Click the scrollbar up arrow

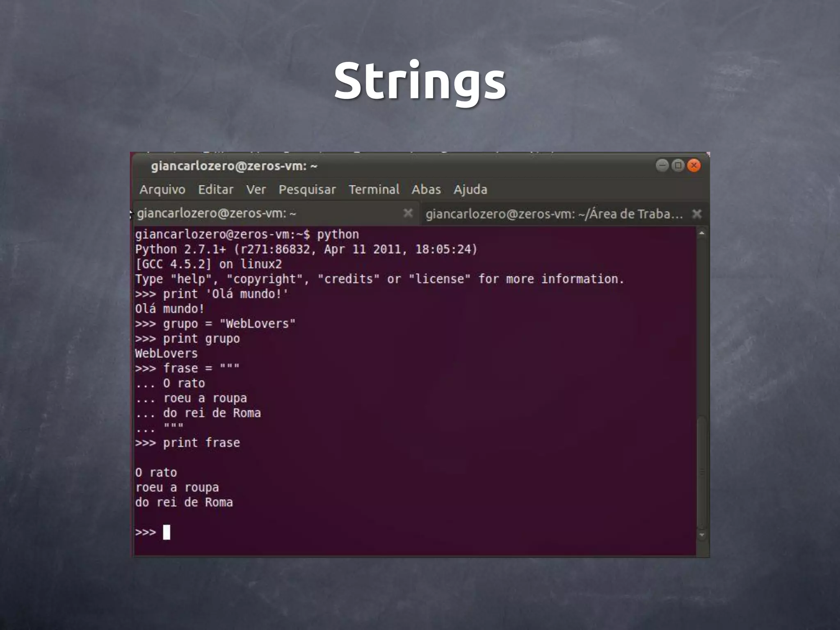(x=702, y=233)
